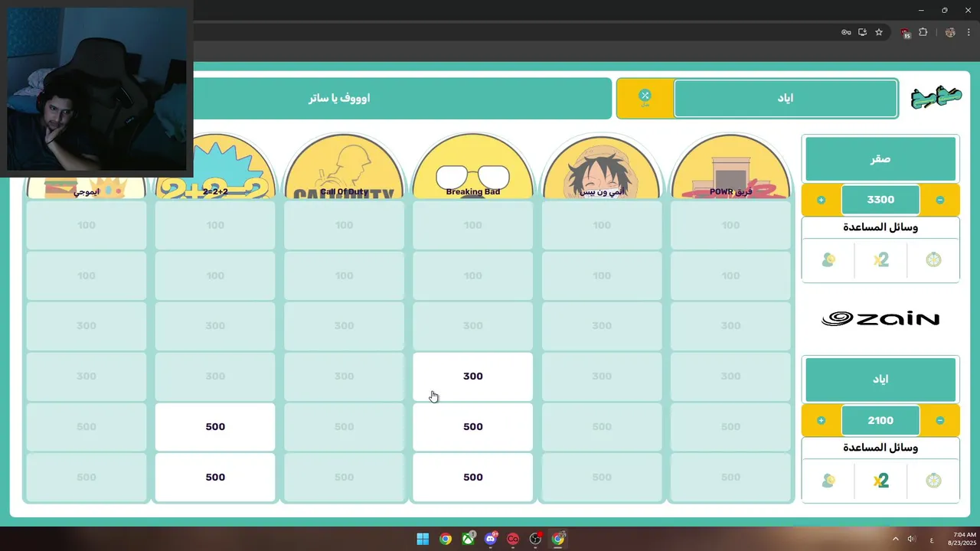Click the bottom greyed 500 tile under ايموجي
Viewport: 980px width, 551px height.
(x=87, y=477)
